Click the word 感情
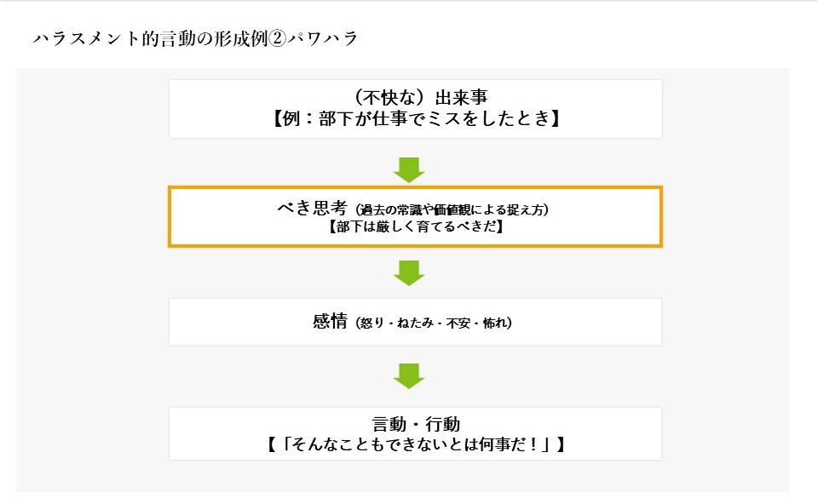The width and height of the screenshot is (818, 504). pos(330,322)
